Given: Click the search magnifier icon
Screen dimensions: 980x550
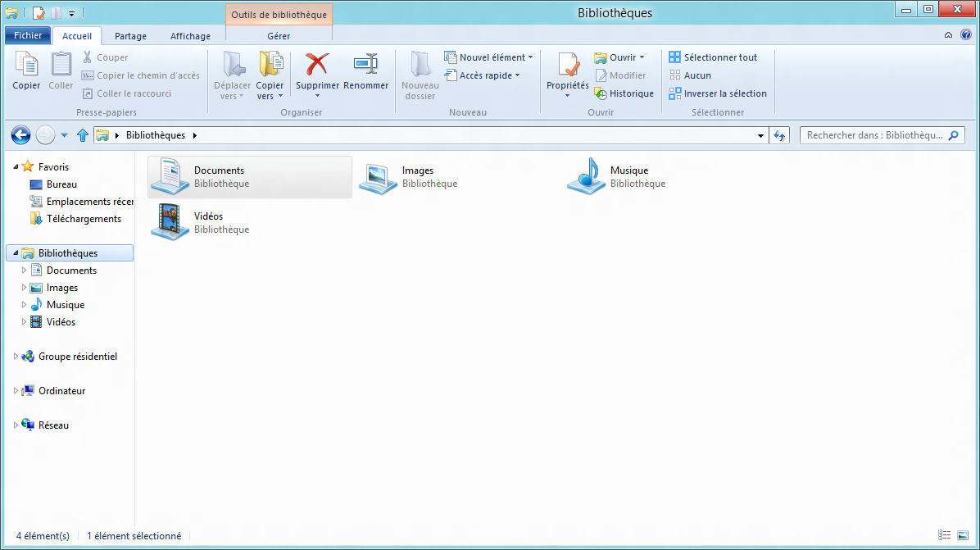Looking at the screenshot, I should (954, 135).
